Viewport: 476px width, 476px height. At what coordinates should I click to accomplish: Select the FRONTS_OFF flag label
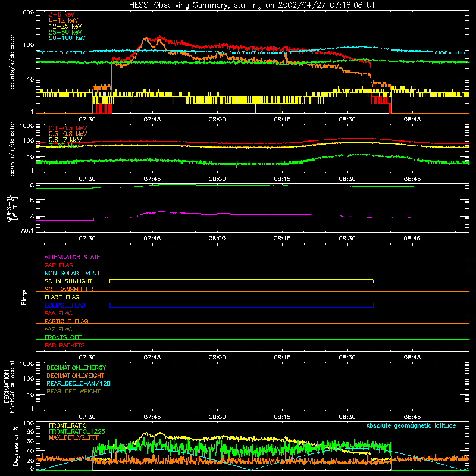click(x=63, y=337)
